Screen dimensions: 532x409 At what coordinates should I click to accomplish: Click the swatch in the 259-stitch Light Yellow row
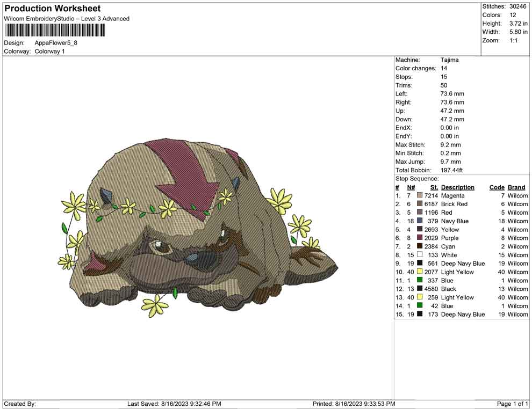point(420,297)
